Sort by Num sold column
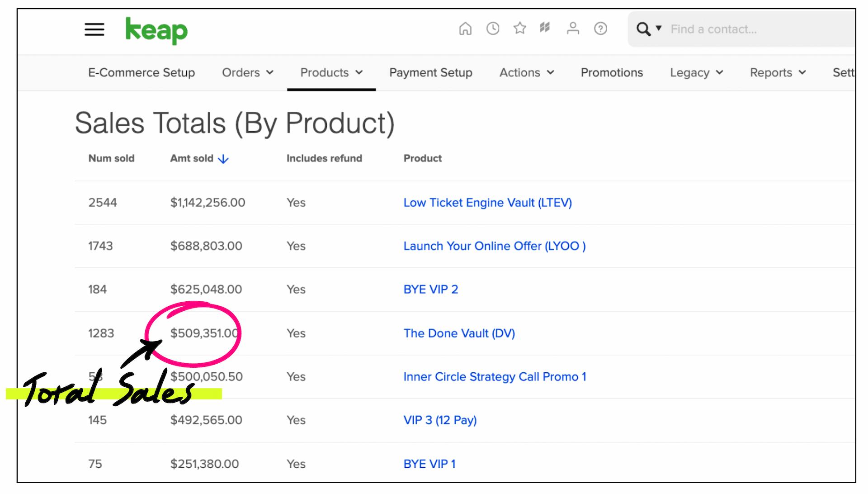This screenshot has height=494, width=868. point(111,158)
